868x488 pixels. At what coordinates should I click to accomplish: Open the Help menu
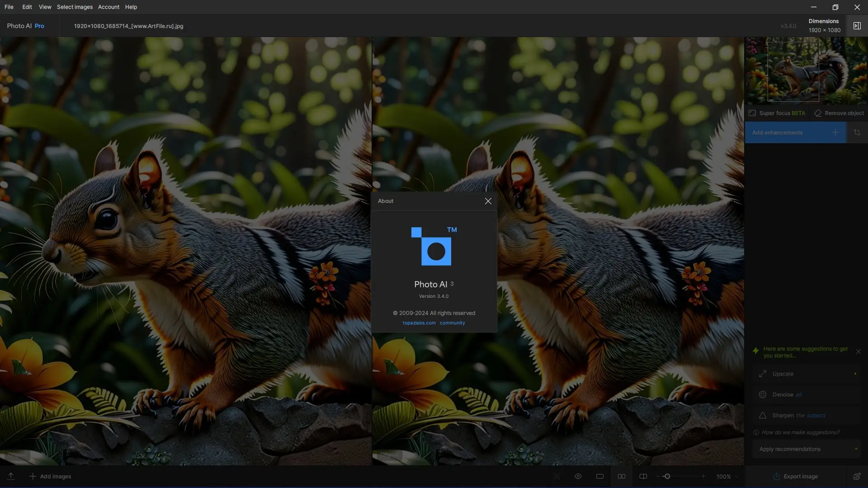(x=131, y=7)
